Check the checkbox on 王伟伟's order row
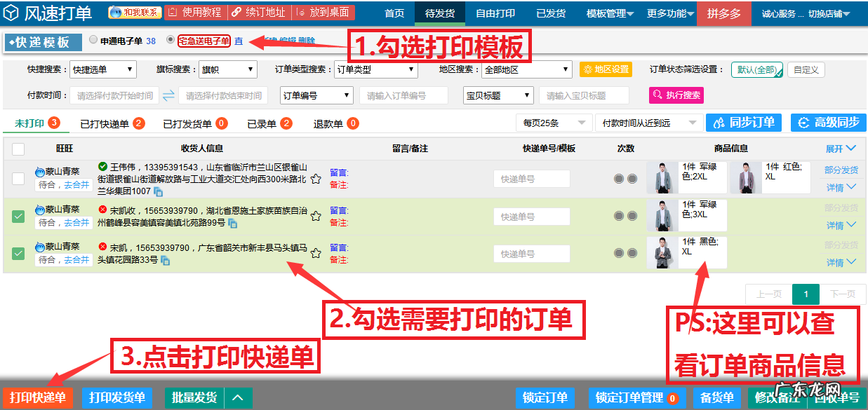 [x=18, y=177]
